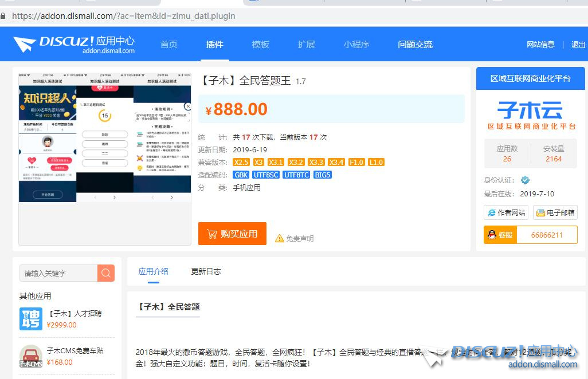Click the UTF8SC encoding tag
The width and height of the screenshot is (588, 379).
tap(266, 175)
